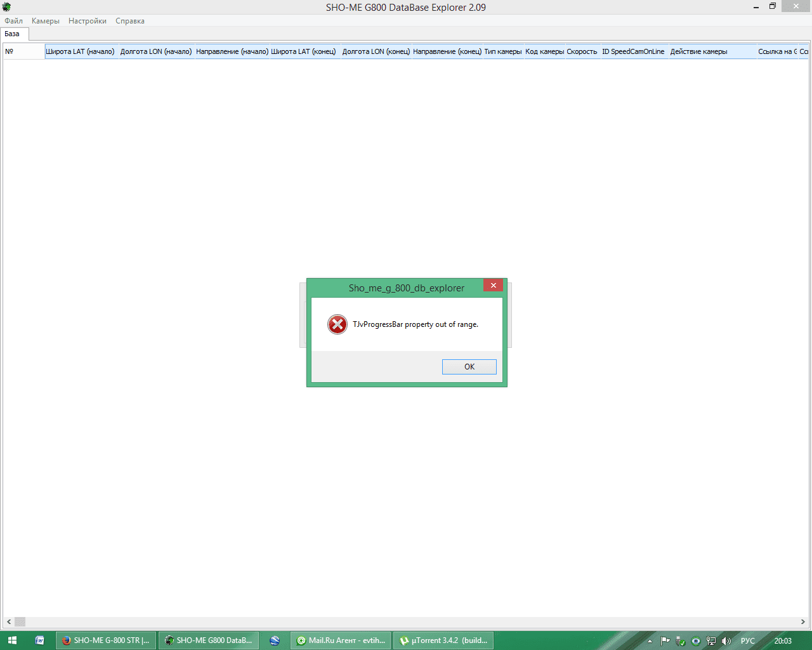
Task: Open the Файл menu
Action: point(13,21)
